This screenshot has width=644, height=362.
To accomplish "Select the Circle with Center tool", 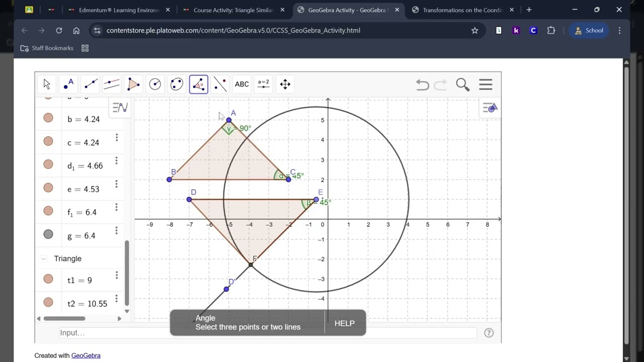I will point(155,84).
